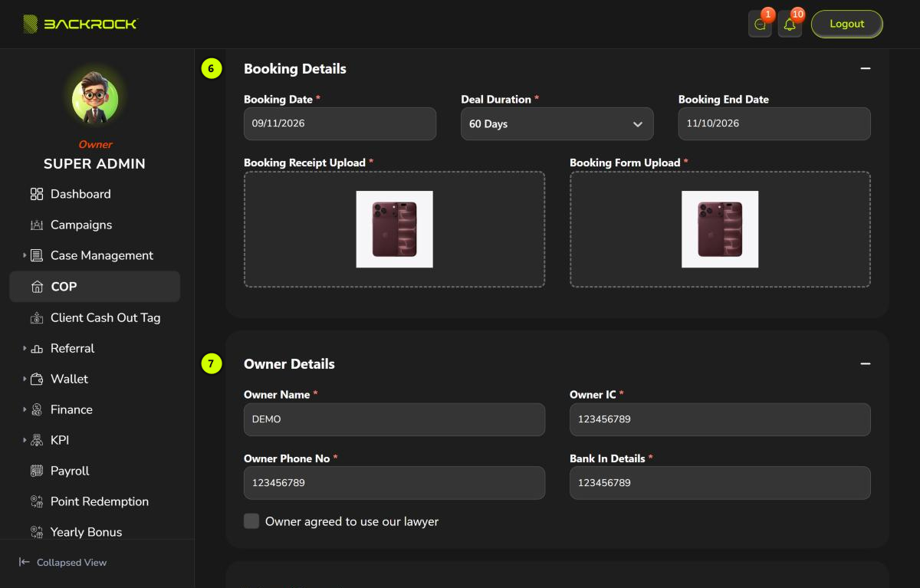
Task: Click the Booking Receipt Upload thumbnail
Action: point(394,229)
